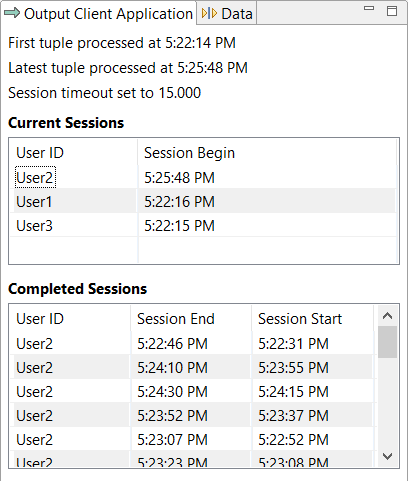
Task: Select the Output Client Application tab
Action: [x=99, y=13]
